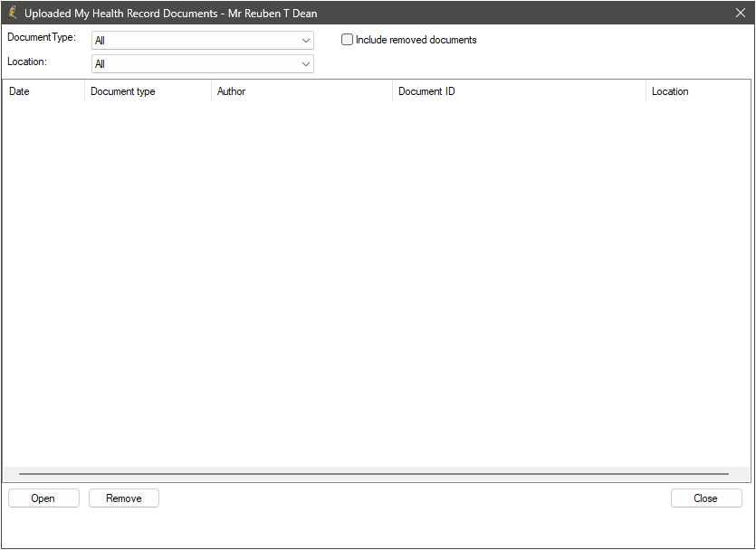
Task: Click the application icon in title bar
Action: (13, 13)
